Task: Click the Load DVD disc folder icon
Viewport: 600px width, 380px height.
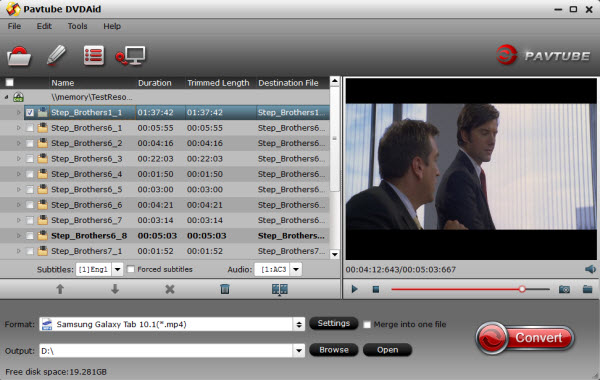Action: (x=19, y=56)
